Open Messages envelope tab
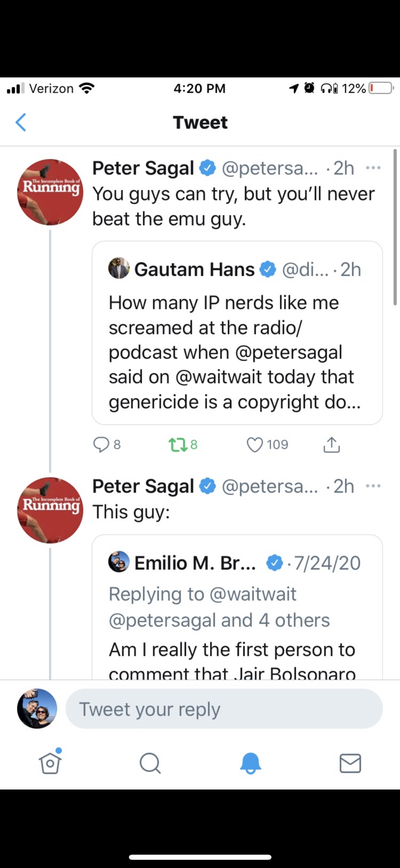Screen dimensions: 400x868 pos(350,763)
